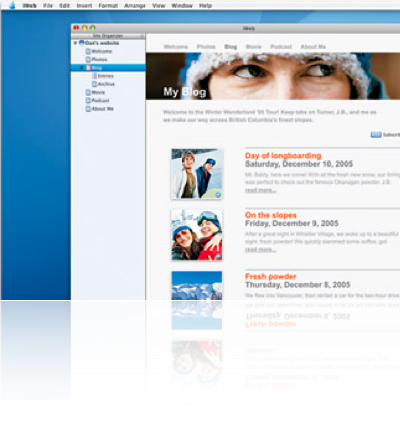The height and width of the screenshot is (421, 400).
Task: Open the iWeb application menu
Action: coord(29,6)
